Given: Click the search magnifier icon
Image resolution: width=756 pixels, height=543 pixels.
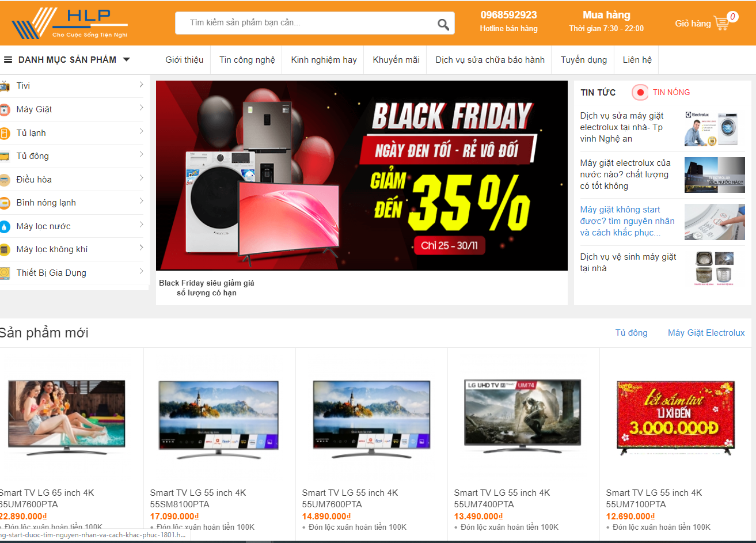Looking at the screenshot, I should (443, 24).
